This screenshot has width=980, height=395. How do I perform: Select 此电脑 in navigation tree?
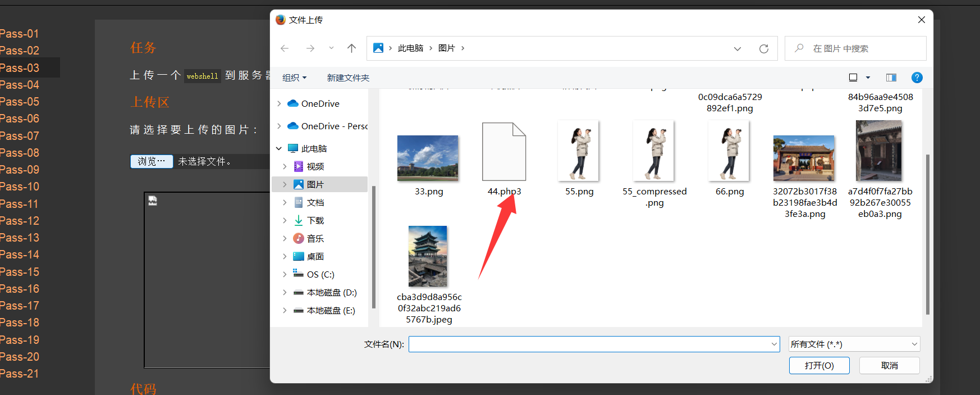point(314,148)
